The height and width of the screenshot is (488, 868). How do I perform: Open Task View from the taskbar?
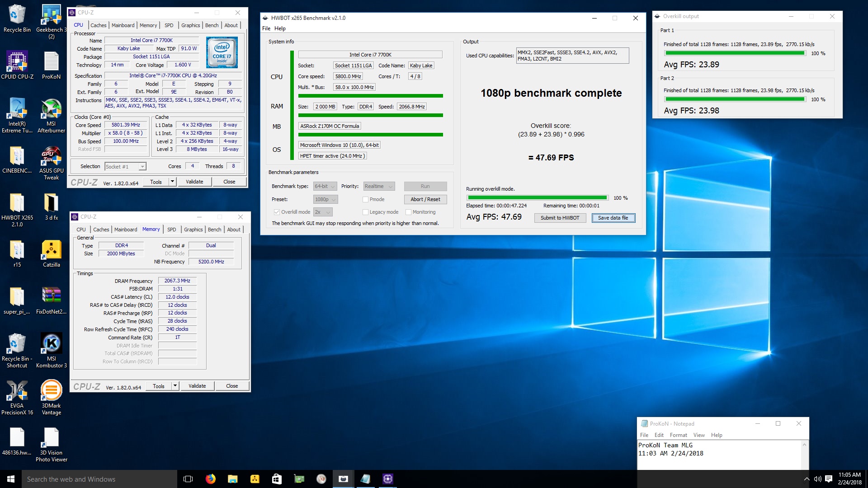tap(188, 479)
